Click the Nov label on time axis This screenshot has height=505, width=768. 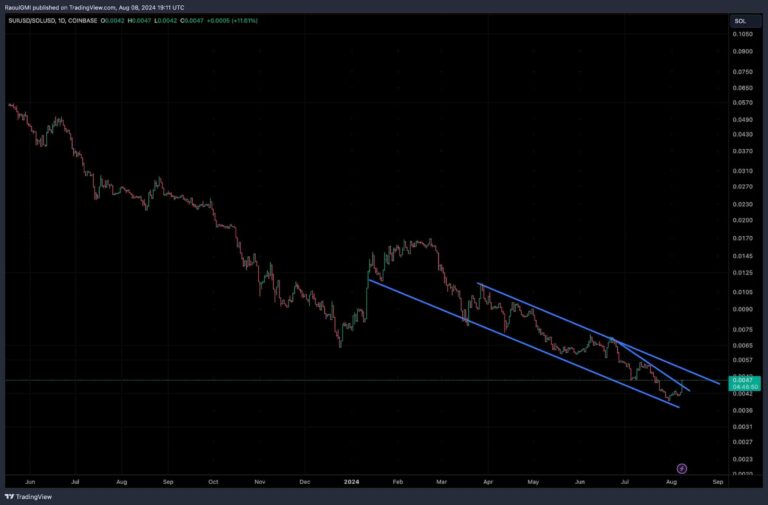point(260,482)
